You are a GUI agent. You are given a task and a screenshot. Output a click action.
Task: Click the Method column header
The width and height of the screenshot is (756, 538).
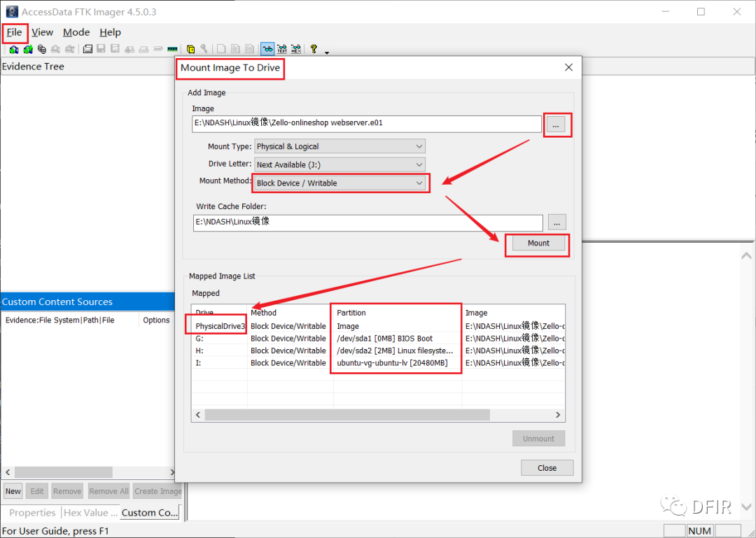tap(290, 313)
